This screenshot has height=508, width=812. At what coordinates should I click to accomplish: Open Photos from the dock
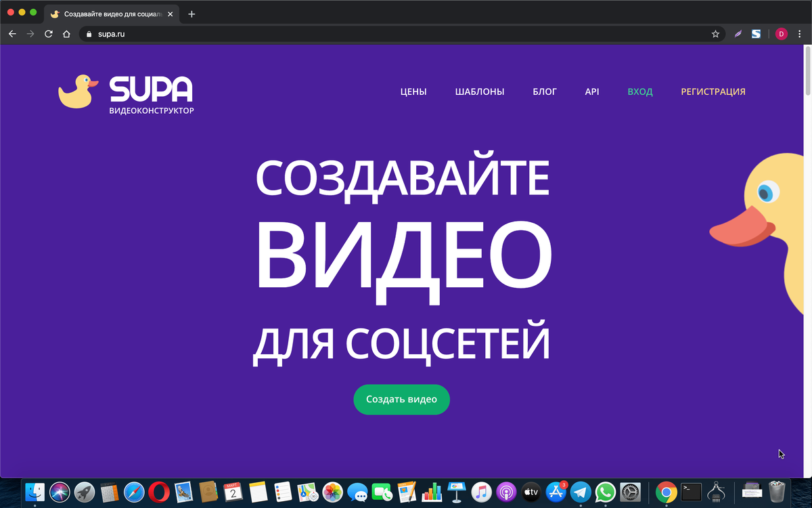point(332,492)
